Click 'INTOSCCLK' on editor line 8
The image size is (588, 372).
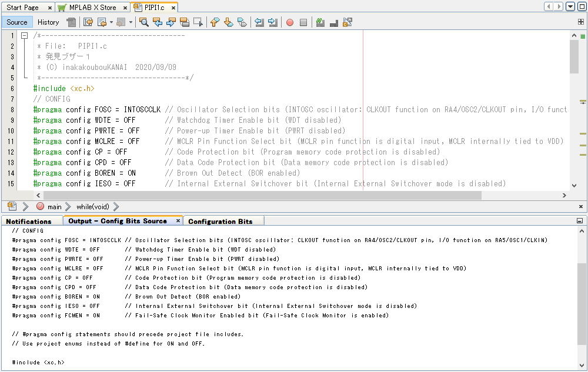[x=142, y=110]
